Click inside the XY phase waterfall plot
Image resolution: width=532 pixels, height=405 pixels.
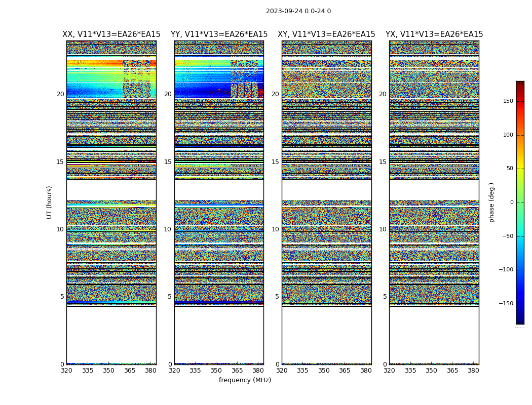(x=326, y=202)
